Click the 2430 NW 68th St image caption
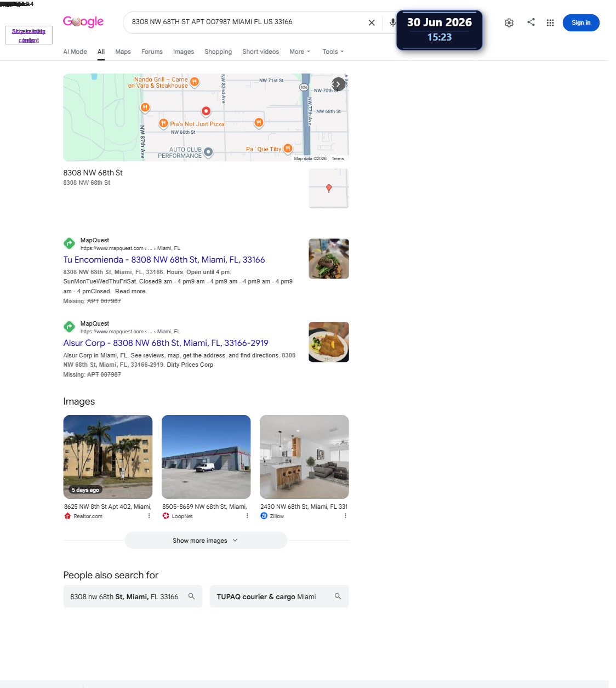Image resolution: width=616 pixels, height=688 pixels. (x=304, y=507)
